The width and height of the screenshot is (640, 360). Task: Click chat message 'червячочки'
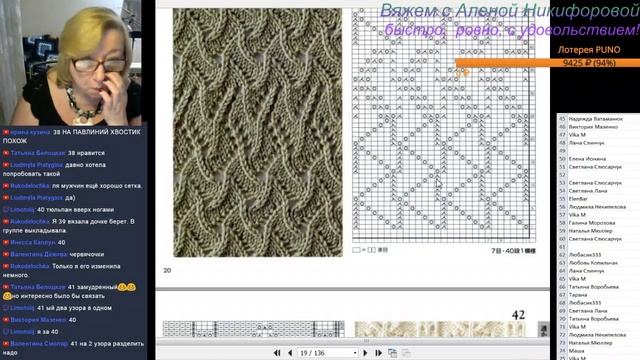(87, 254)
